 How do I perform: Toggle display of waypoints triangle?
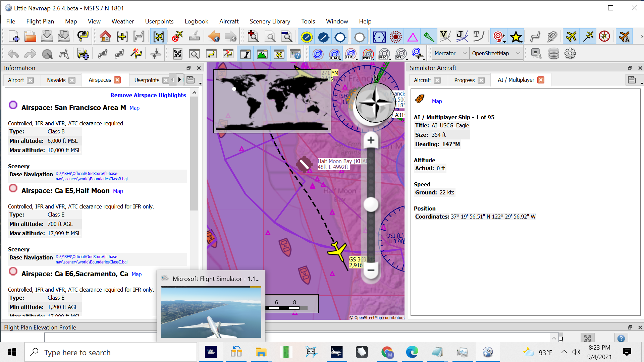pyautogui.click(x=413, y=37)
